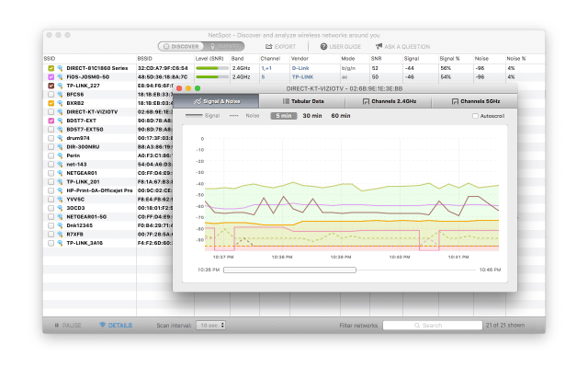Click the Noise legend entry
Image resolution: width=588 pixels, height=368 pixels.
pos(244,116)
